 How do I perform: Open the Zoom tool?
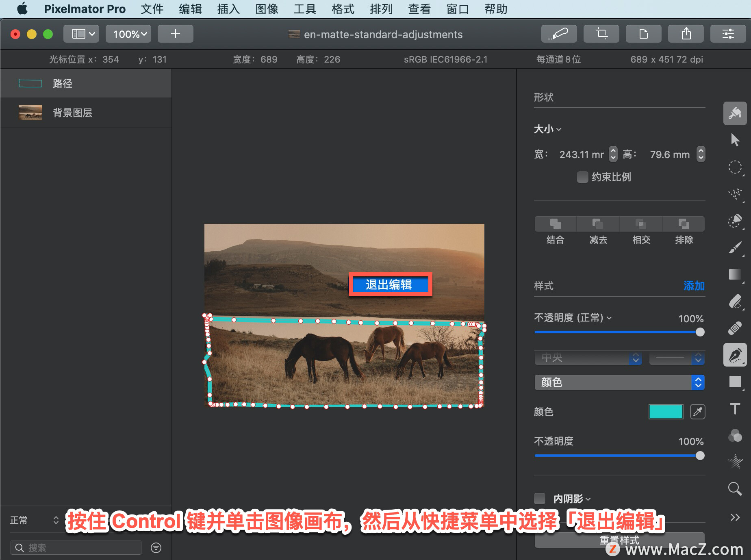pyautogui.click(x=736, y=489)
